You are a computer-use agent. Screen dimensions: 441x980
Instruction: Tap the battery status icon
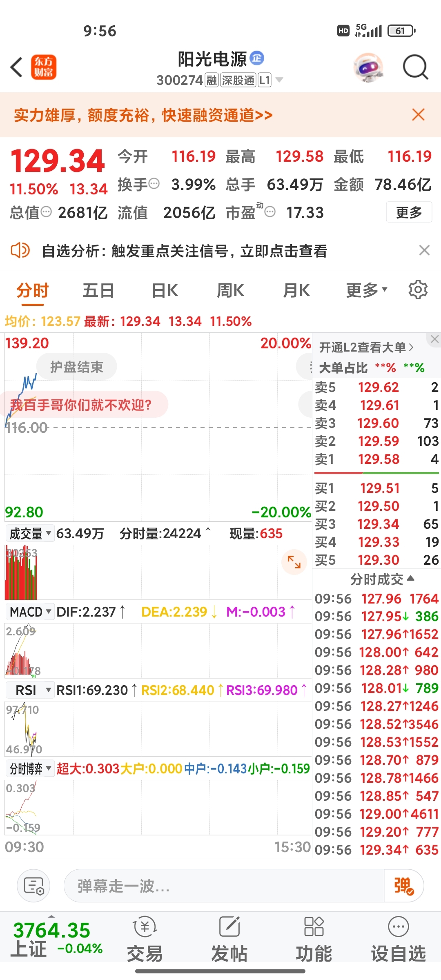coord(401,31)
